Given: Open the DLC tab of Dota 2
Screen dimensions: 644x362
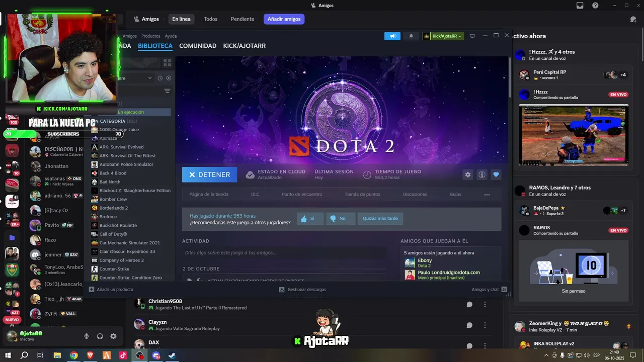Looking at the screenshot, I should [255, 194].
